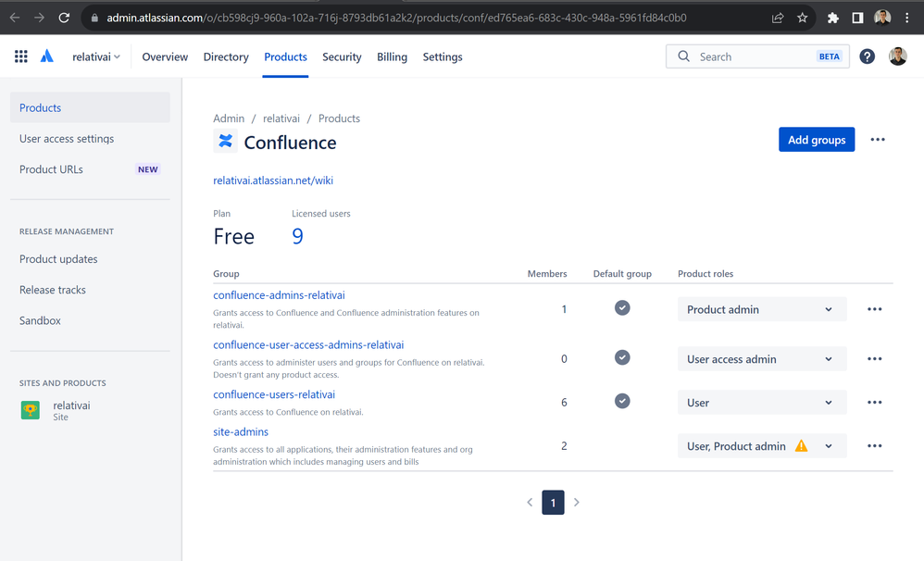Screen dimensions: 924x561
Task: Open the confluence-admins-relativai group
Action: click(x=279, y=295)
